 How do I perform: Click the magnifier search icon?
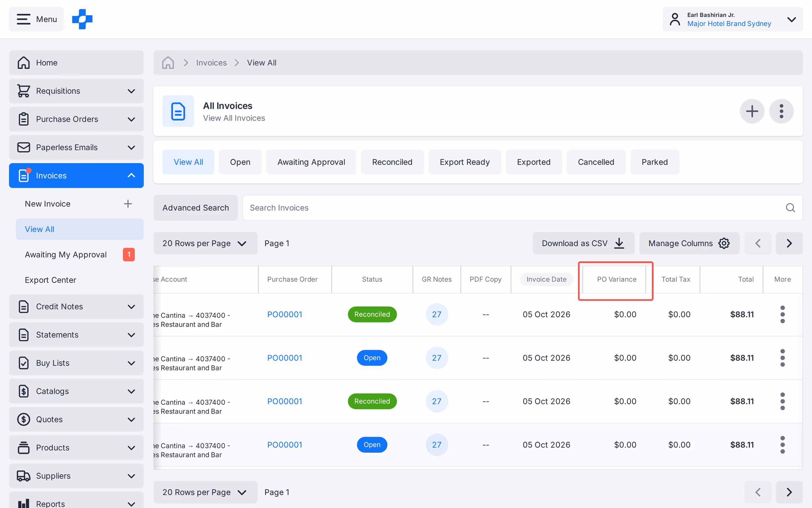(x=790, y=208)
